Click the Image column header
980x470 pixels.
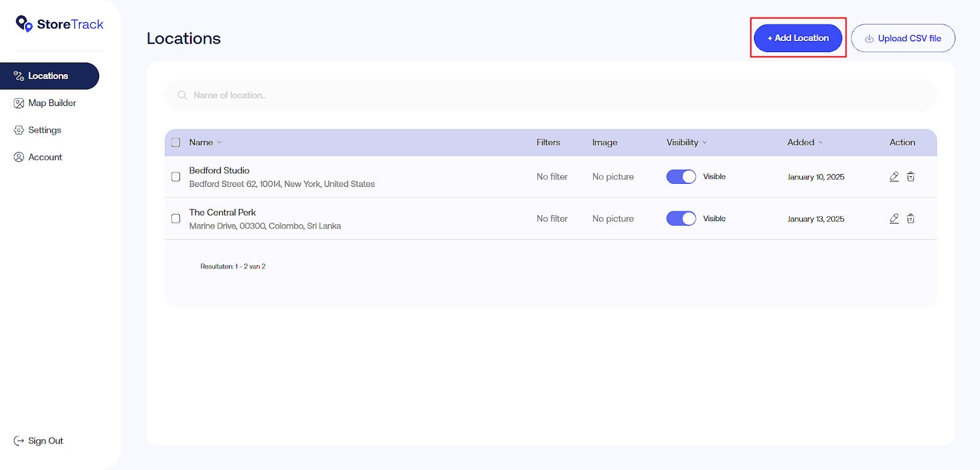(605, 142)
